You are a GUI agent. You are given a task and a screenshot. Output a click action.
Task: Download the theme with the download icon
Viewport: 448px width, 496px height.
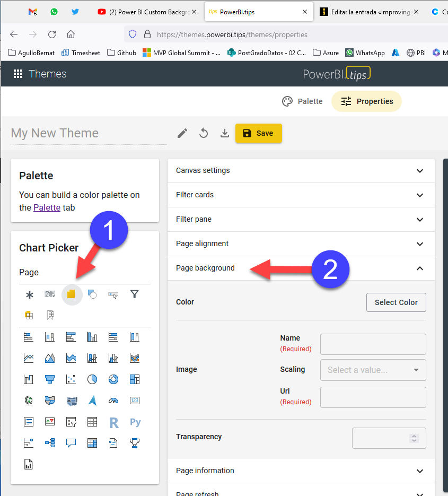pyautogui.click(x=225, y=133)
